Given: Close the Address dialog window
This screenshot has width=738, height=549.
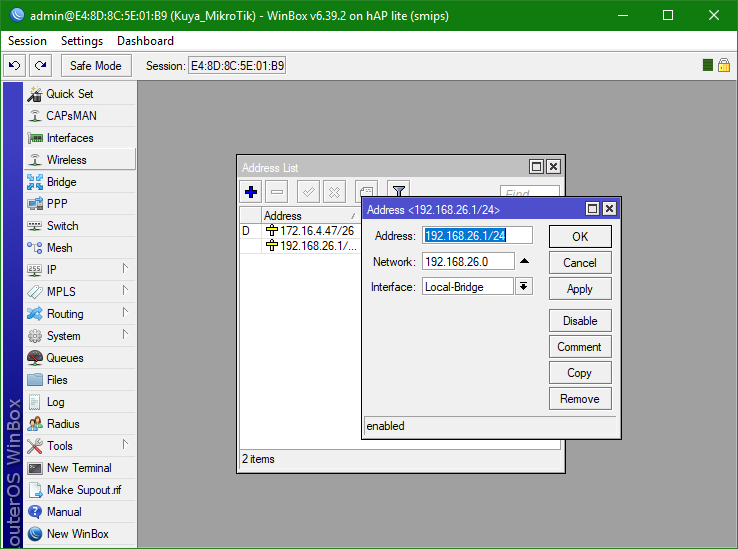Looking at the screenshot, I should point(610,209).
